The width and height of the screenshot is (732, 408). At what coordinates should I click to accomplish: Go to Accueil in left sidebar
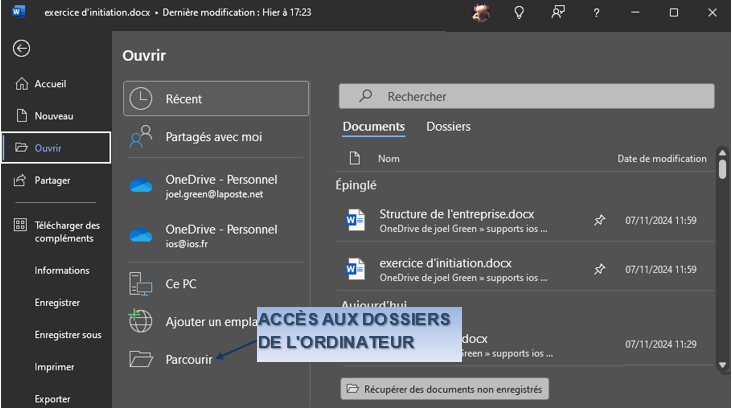point(50,84)
